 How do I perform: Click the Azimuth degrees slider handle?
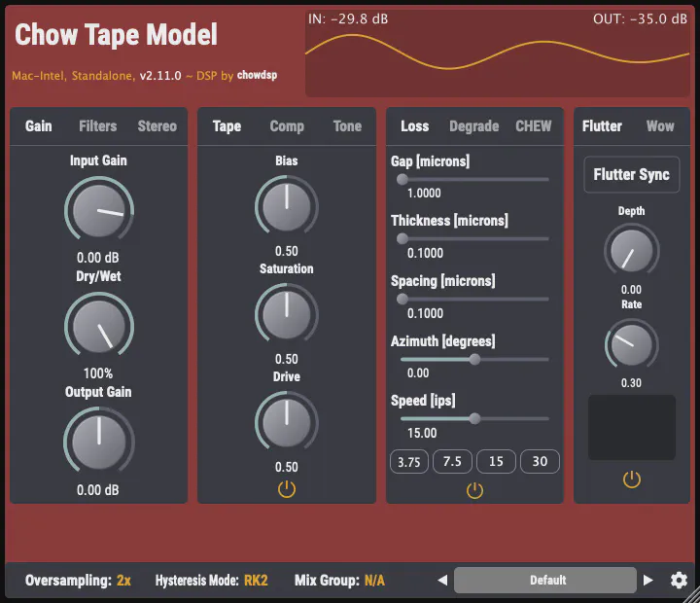[474, 359]
